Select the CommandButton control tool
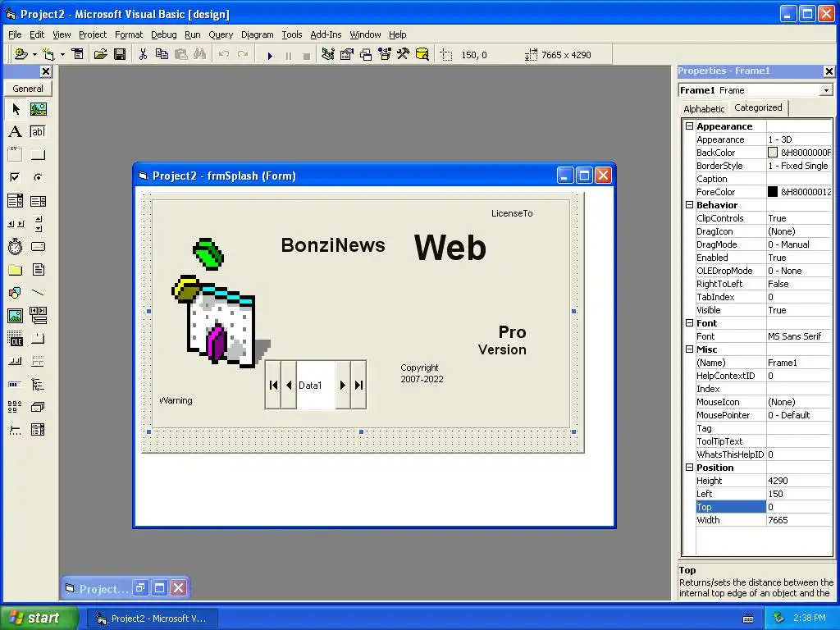The height and width of the screenshot is (630, 840). coord(38,155)
